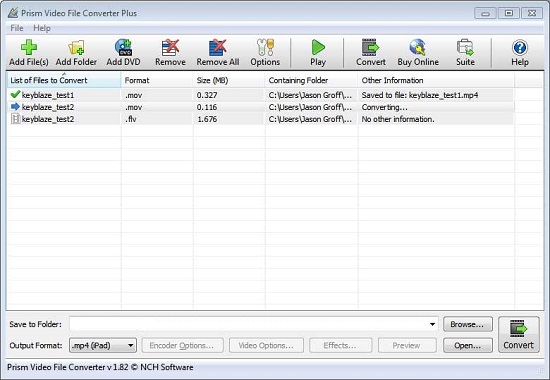Image resolution: width=550 pixels, height=380 pixels.
Task: Click the size value 1.676
Action: pos(207,119)
